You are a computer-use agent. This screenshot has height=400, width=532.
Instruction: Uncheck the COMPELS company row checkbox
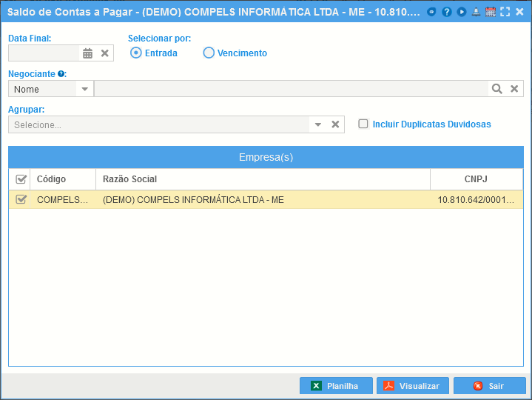point(21,199)
